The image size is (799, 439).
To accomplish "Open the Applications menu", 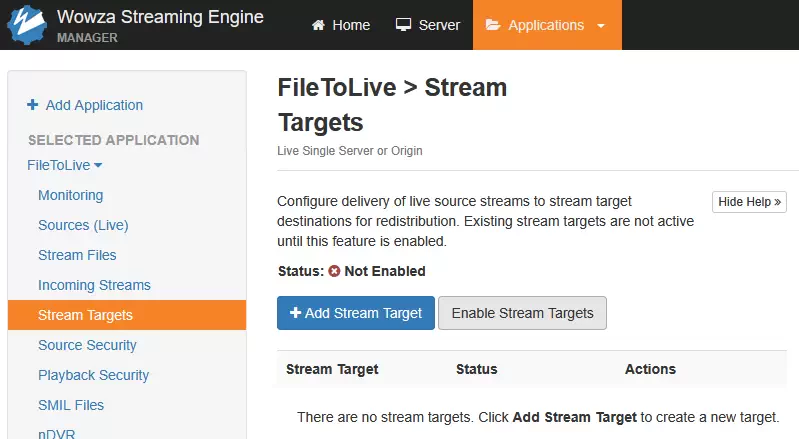I will coord(547,25).
